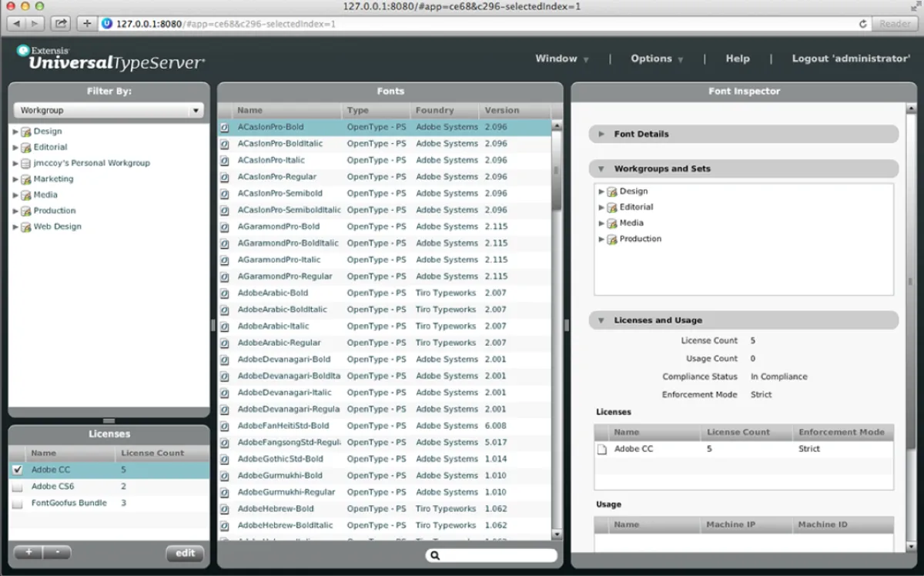Select the AGaramondPro-Regular font row
The height and width of the screenshot is (576, 924).
[x=385, y=276]
